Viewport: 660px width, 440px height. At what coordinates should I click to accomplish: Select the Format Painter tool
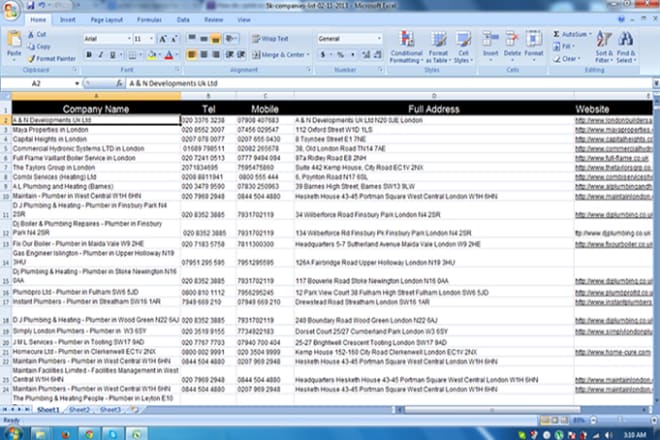(51, 59)
